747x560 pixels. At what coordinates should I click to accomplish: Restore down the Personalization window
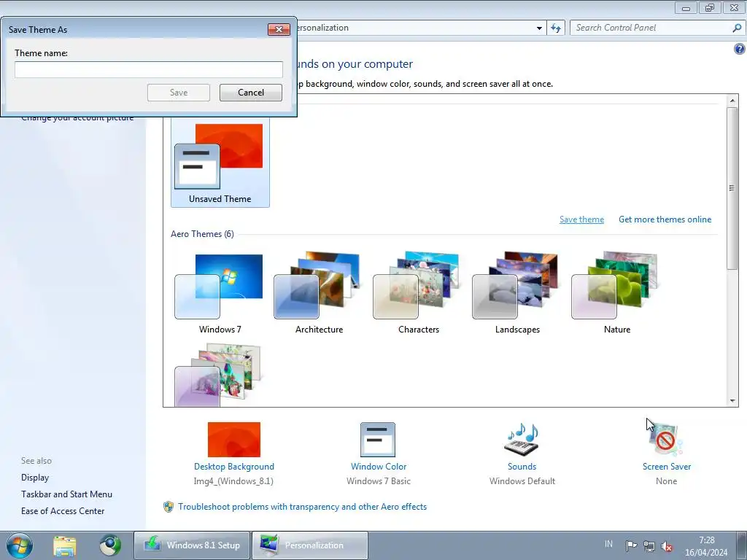point(710,8)
